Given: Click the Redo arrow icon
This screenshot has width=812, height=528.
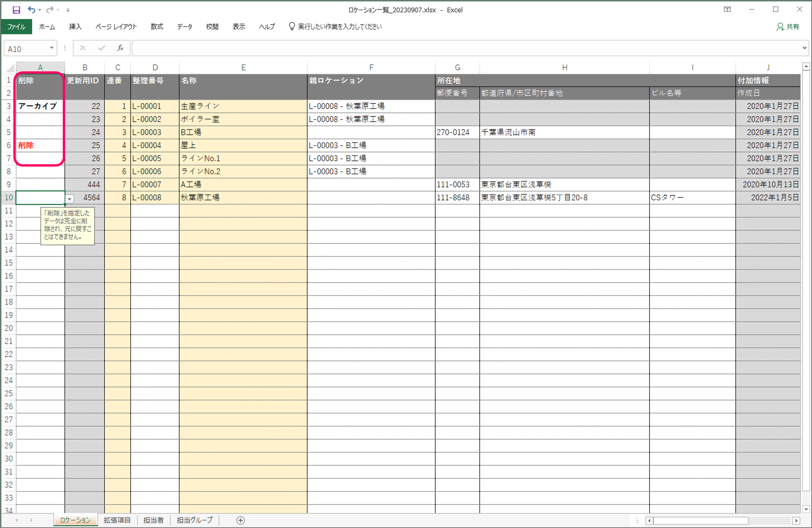Looking at the screenshot, I should pos(49,10).
